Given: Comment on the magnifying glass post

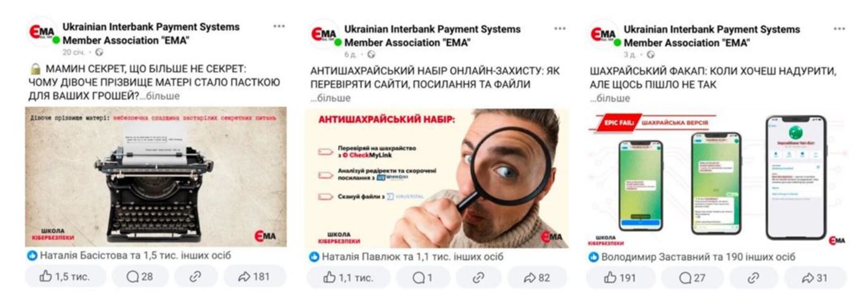Looking at the screenshot, I should coord(423,277).
